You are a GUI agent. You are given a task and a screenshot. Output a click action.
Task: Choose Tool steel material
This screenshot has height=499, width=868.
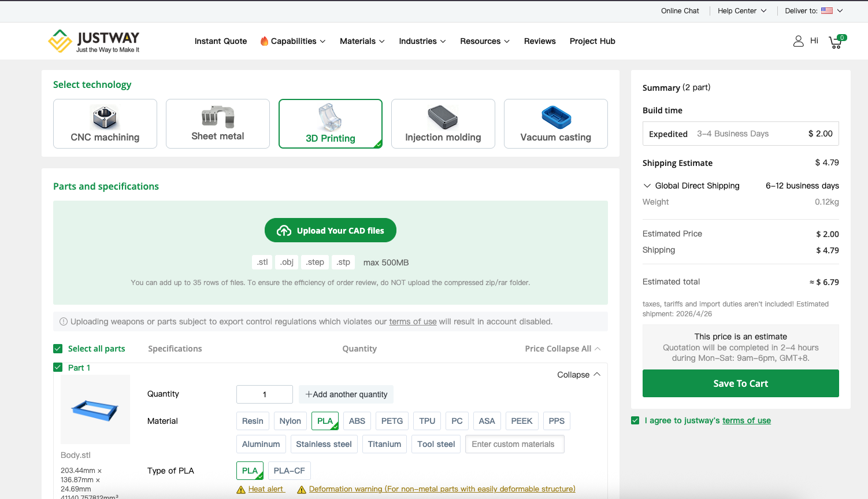436,444
